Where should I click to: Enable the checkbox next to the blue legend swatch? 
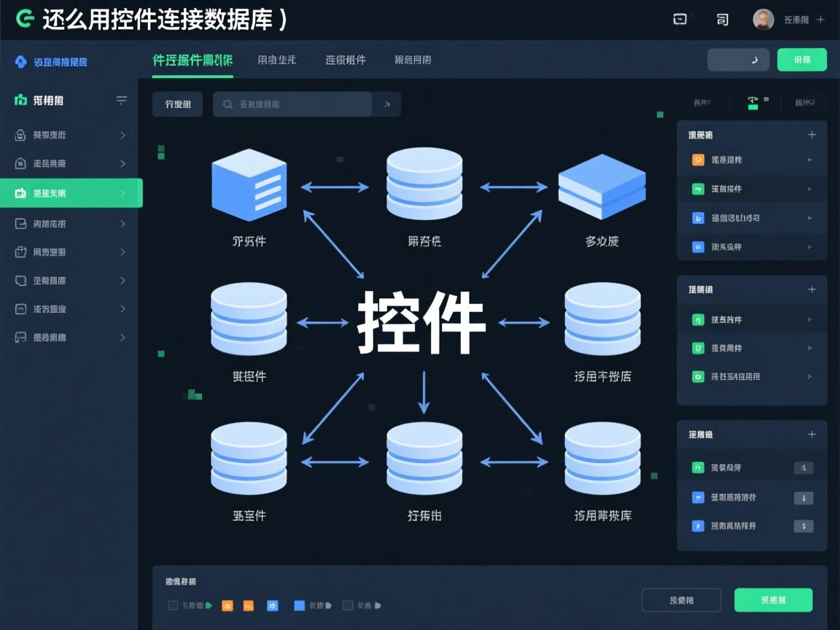pyautogui.click(x=349, y=605)
